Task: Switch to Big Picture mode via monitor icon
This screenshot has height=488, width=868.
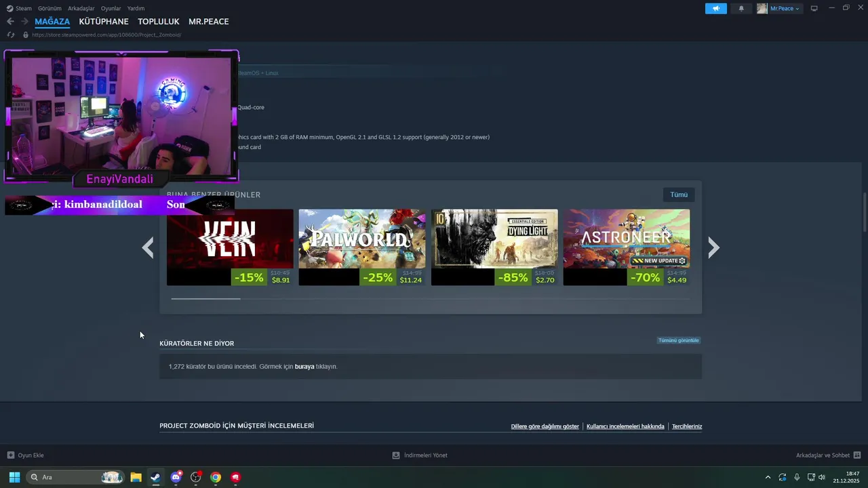Action: [x=814, y=8]
